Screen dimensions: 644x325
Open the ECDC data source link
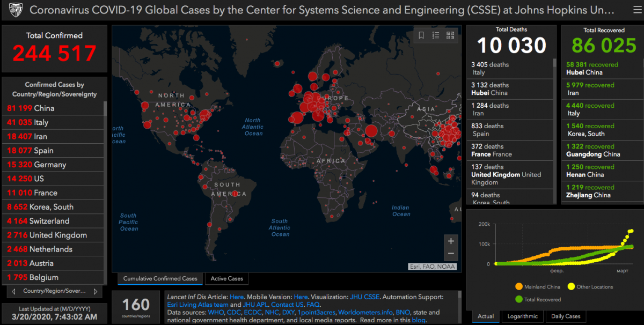[x=253, y=312]
